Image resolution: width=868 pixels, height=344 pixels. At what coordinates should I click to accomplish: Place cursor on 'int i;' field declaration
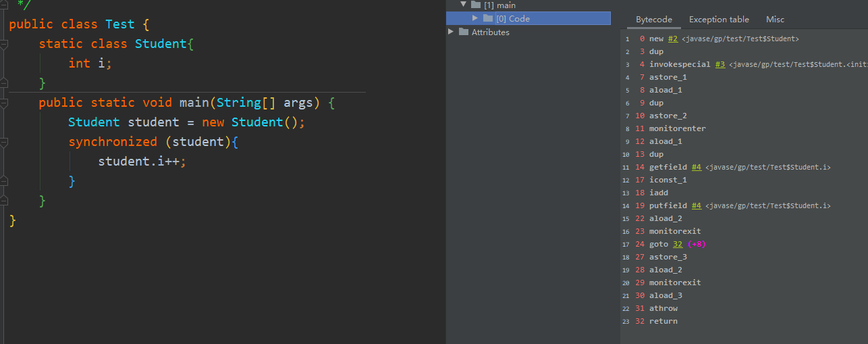click(90, 64)
